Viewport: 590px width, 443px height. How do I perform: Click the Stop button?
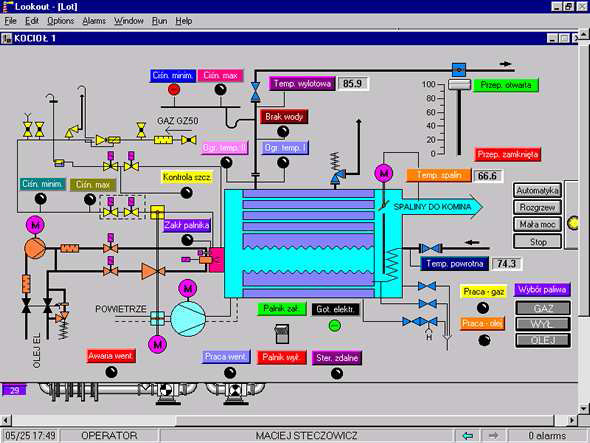coord(537,242)
